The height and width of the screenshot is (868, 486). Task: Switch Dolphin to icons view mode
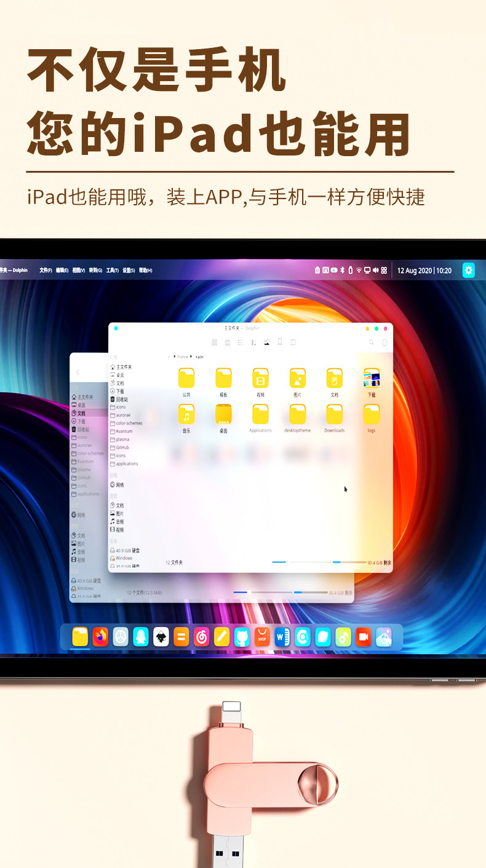214,342
